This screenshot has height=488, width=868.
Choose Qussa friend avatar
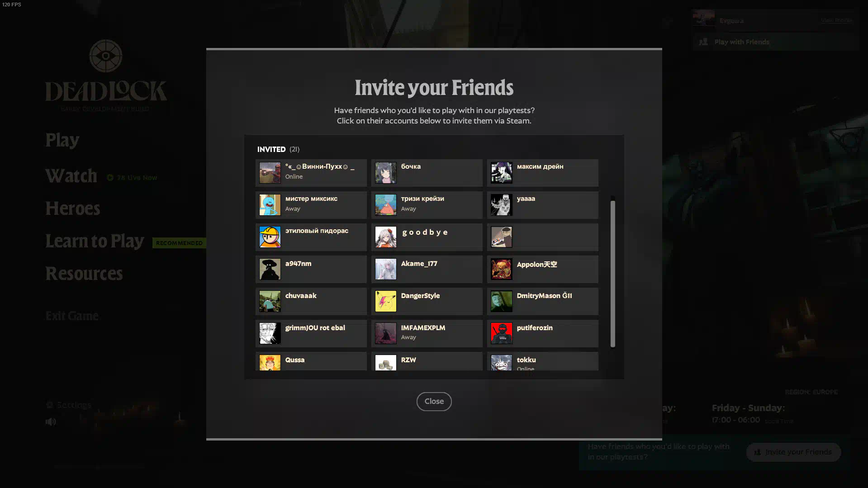[270, 363]
